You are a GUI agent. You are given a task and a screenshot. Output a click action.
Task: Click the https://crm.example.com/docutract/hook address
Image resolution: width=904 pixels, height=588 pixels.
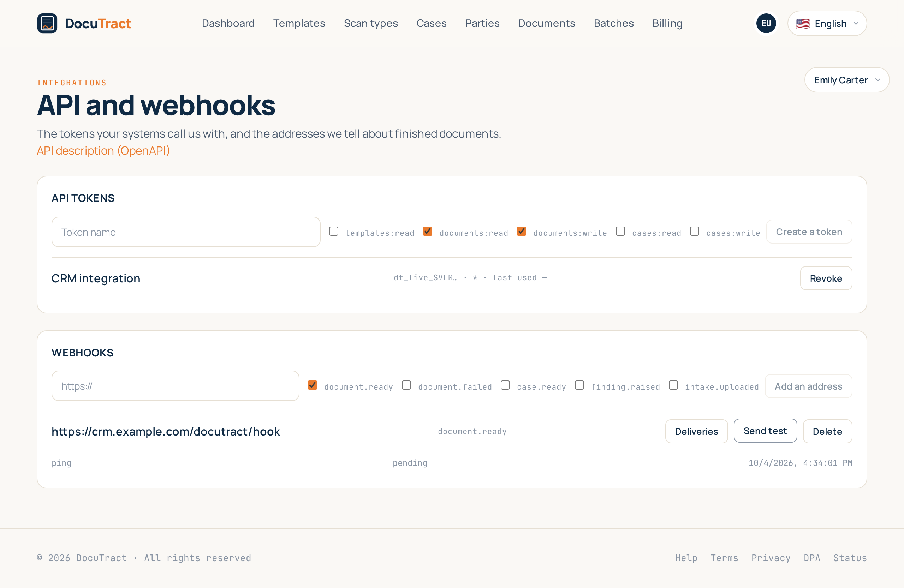[x=166, y=432]
